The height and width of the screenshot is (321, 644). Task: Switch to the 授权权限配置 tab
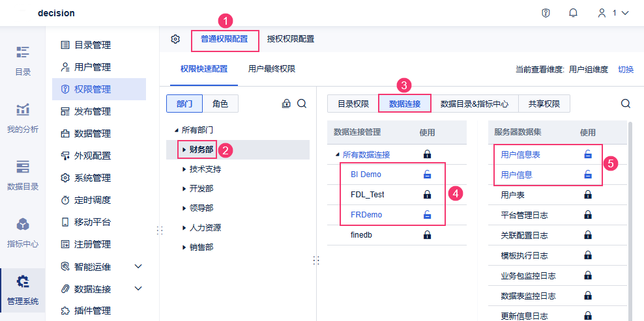pyautogui.click(x=291, y=39)
